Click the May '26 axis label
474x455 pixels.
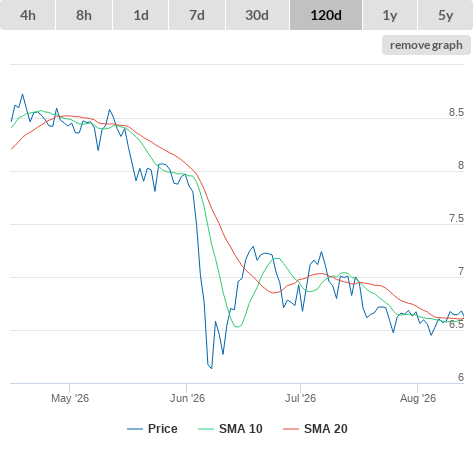coord(70,398)
